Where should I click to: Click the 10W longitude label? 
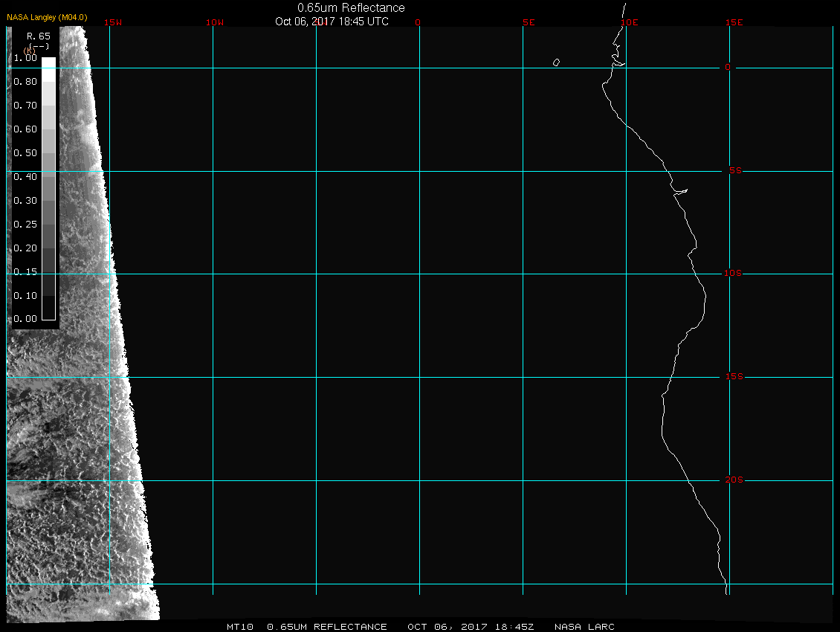(x=214, y=22)
